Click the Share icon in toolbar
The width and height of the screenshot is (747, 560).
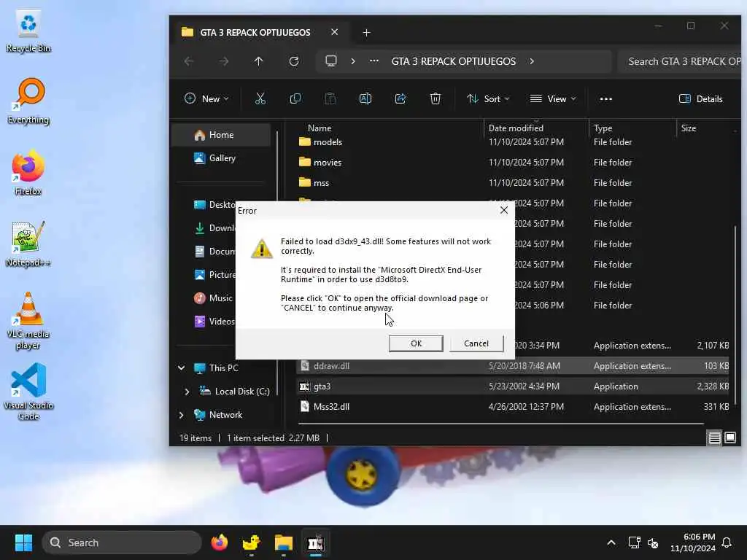(x=400, y=98)
